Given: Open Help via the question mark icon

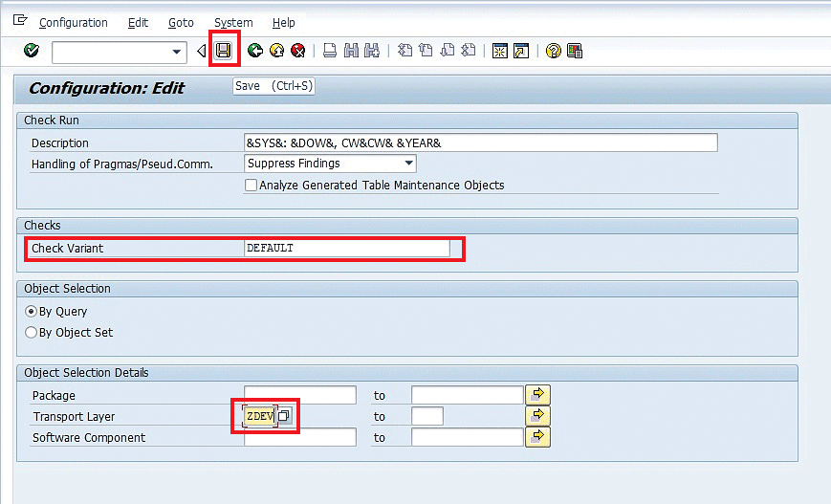Looking at the screenshot, I should pyautogui.click(x=553, y=51).
